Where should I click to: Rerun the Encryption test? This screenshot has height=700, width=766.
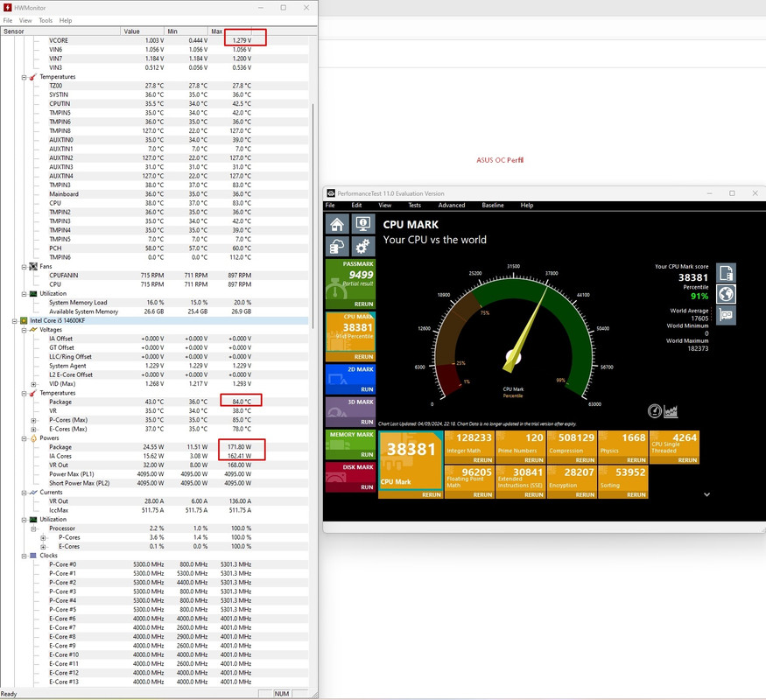click(586, 494)
